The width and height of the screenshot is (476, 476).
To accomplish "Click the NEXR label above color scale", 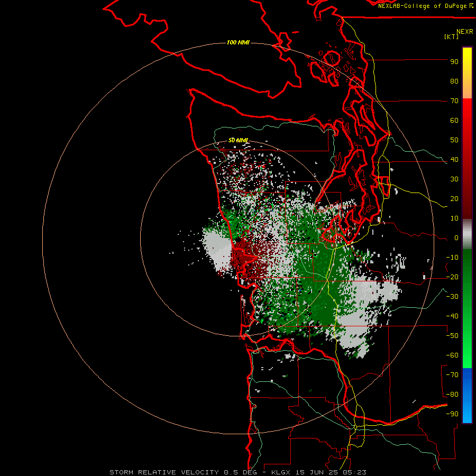I will pos(465,32).
